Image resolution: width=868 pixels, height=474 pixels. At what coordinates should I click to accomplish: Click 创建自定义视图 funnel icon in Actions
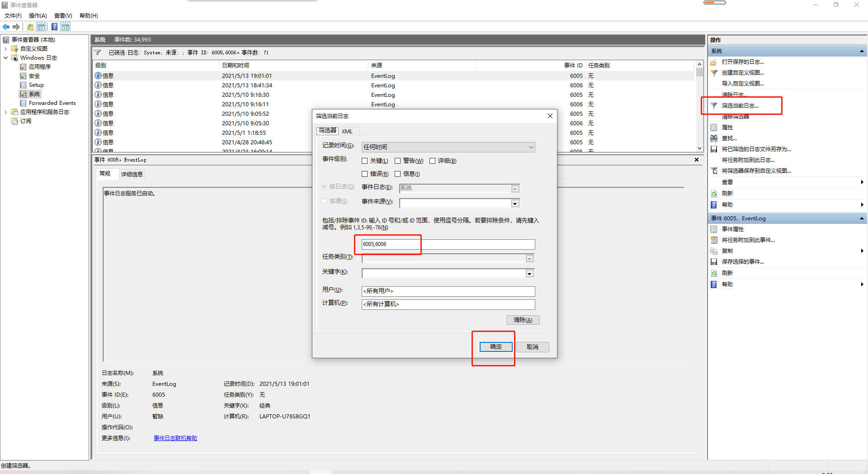[x=714, y=73]
